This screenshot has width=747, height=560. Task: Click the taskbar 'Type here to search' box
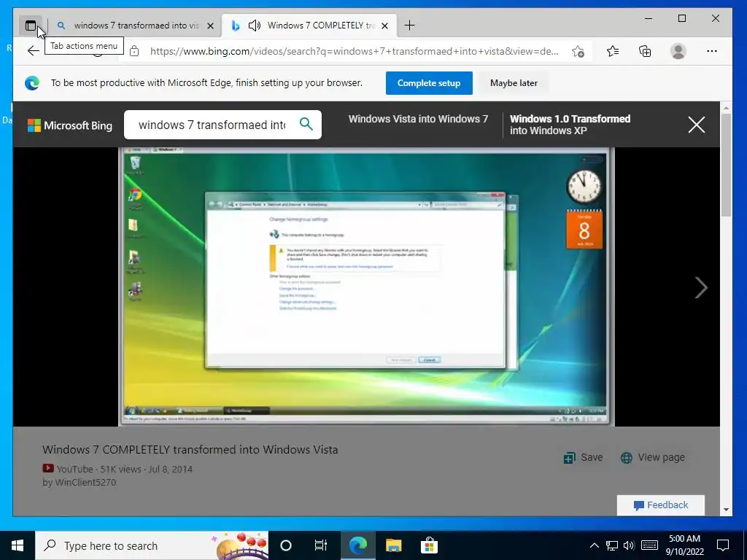click(x=152, y=545)
